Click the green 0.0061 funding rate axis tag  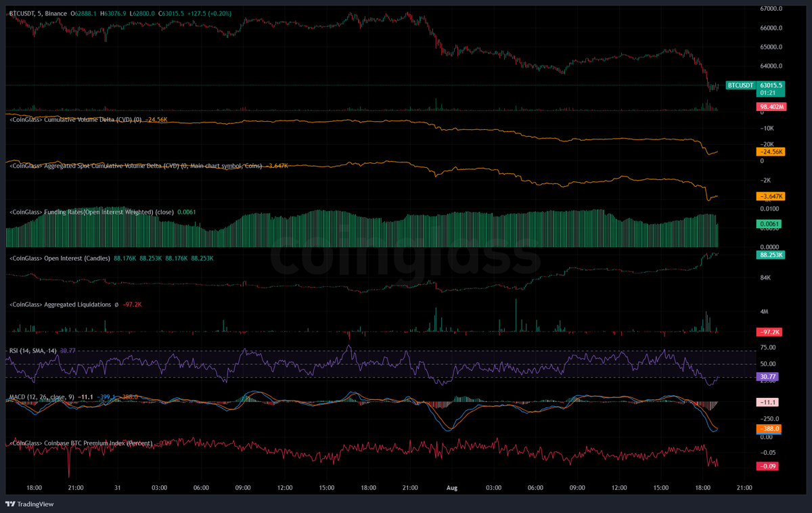770,224
